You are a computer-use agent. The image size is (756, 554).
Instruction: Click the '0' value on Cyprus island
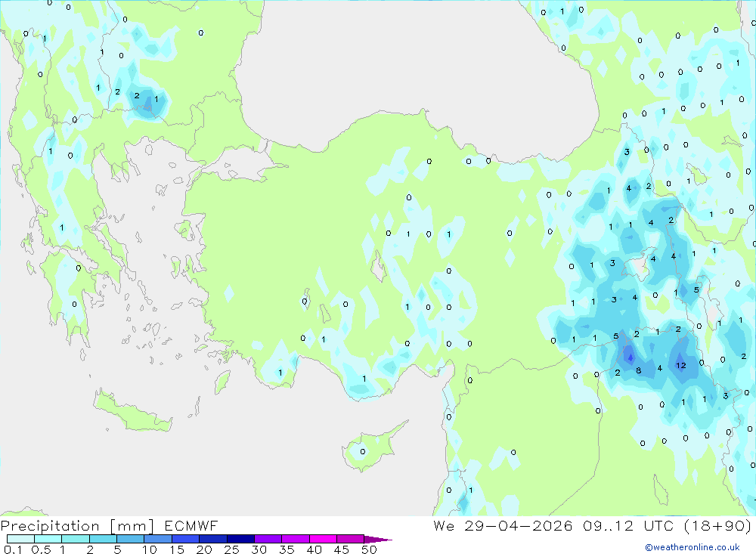(x=363, y=452)
